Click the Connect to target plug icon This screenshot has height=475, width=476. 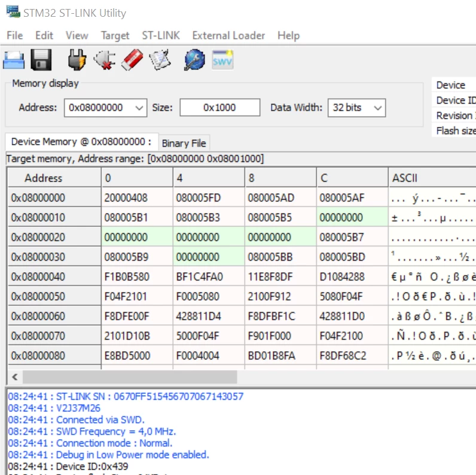[77, 60]
